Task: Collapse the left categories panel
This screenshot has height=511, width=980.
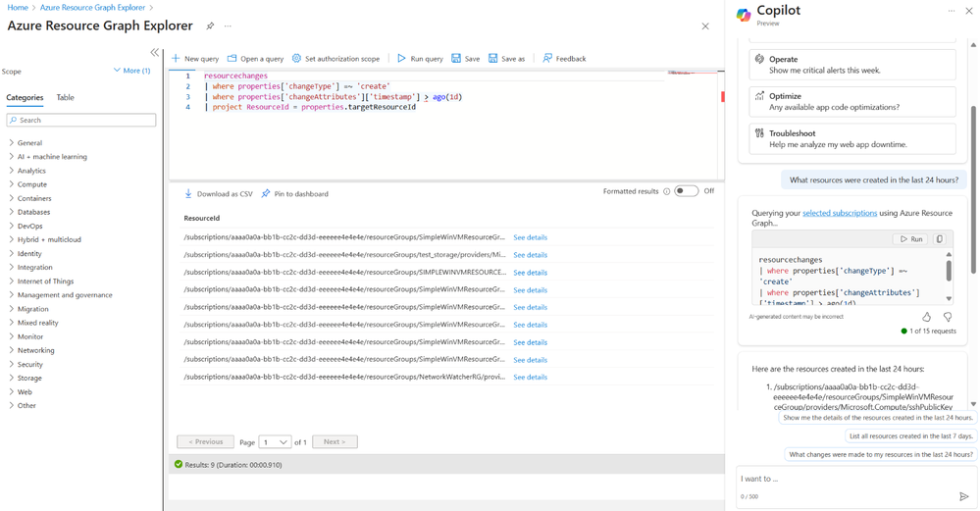Action: point(154,53)
